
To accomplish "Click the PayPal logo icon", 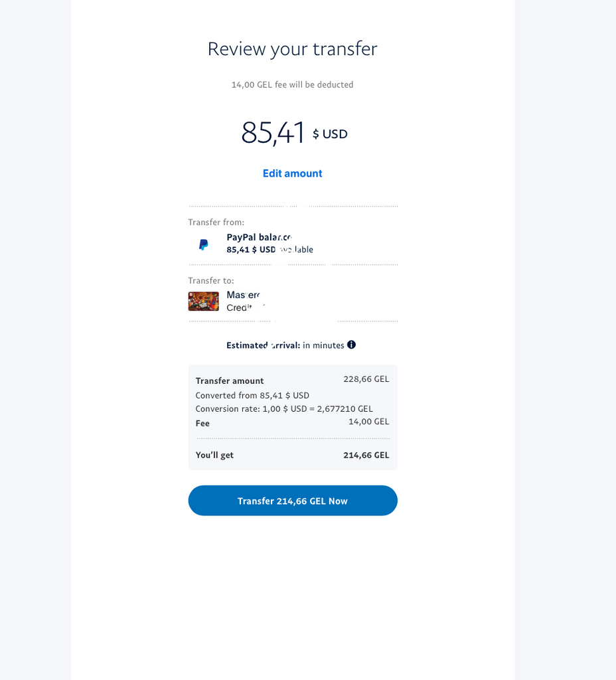I will (203, 244).
